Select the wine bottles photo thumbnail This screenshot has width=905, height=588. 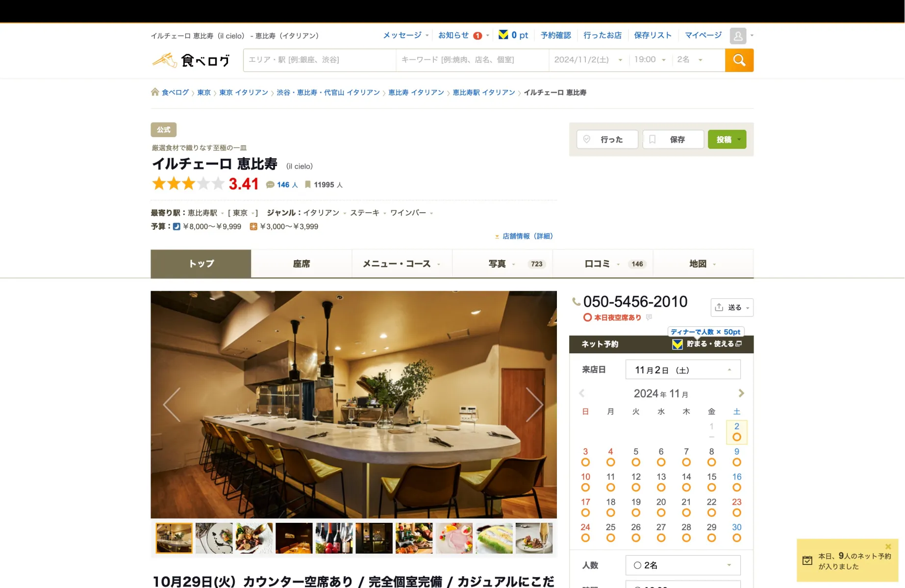334,538
